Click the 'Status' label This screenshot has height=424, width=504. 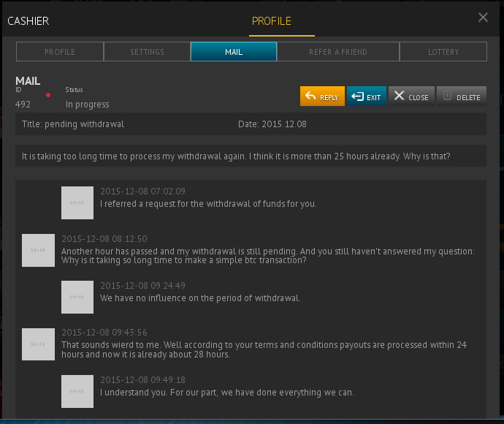tap(74, 90)
